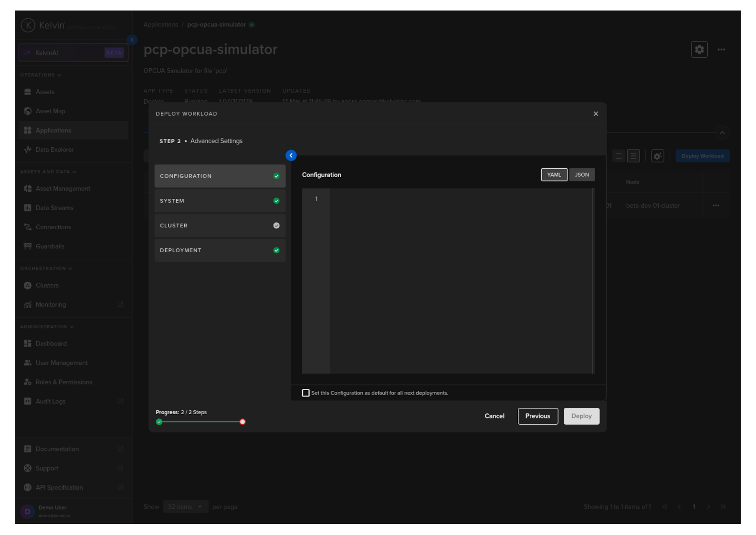
Task: Open the items per page dropdown
Action: [x=185, y=507]
